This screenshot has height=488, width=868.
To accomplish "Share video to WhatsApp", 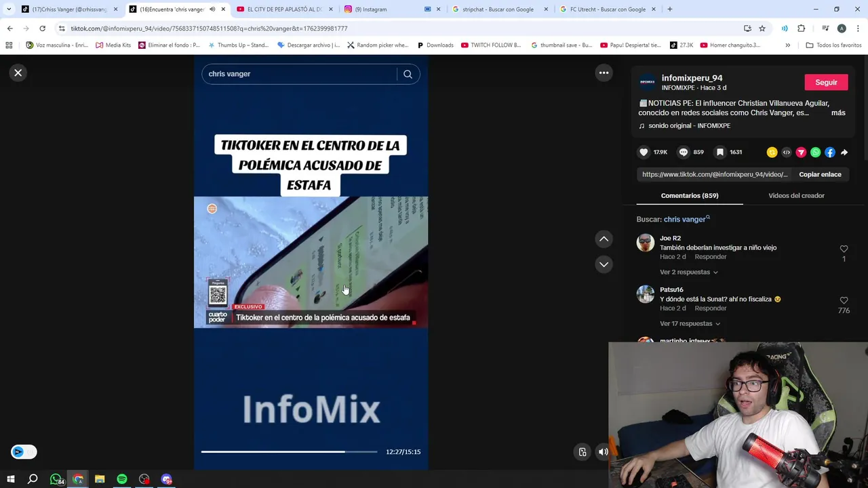I will [815, 152].
